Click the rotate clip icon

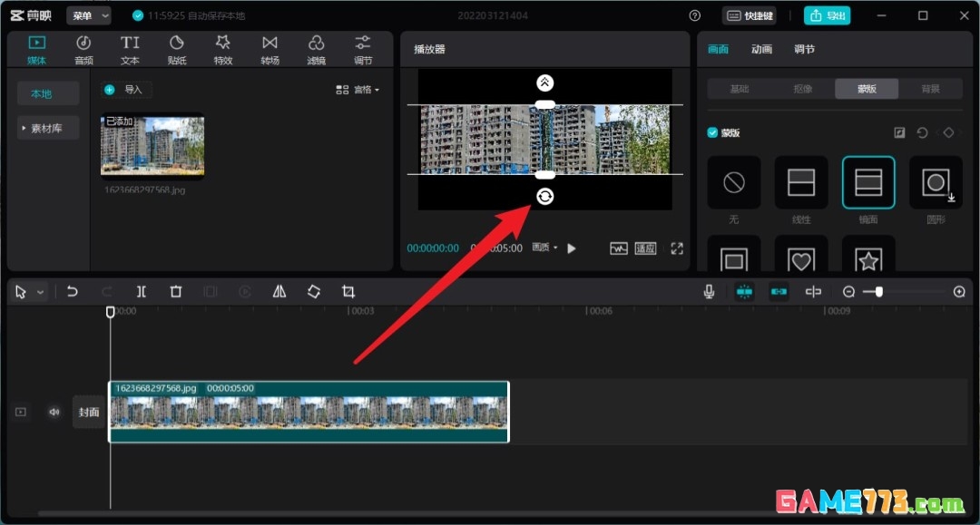[x=314, y=291]
